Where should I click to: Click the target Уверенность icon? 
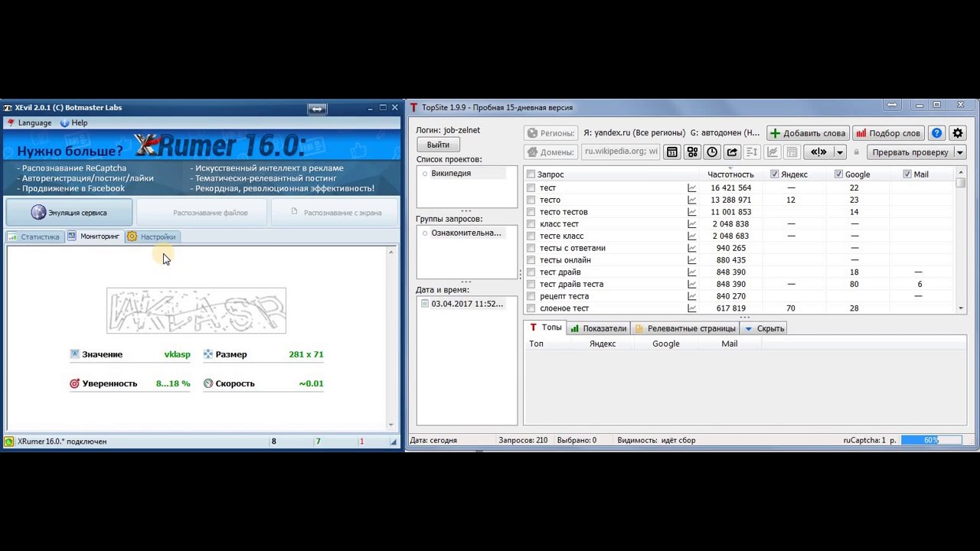[x=75, y=383]
